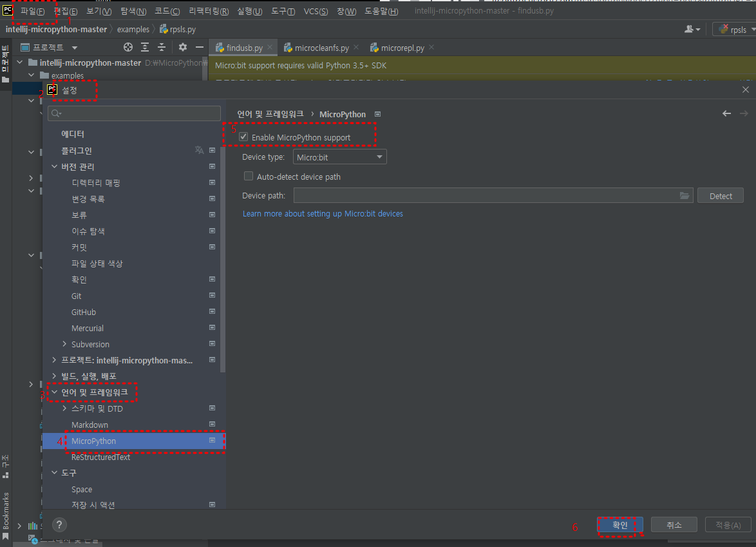
Task: Expand the 빌드, 실행, 배포 section
Action: pyautogui.click(x=54, y=376)
